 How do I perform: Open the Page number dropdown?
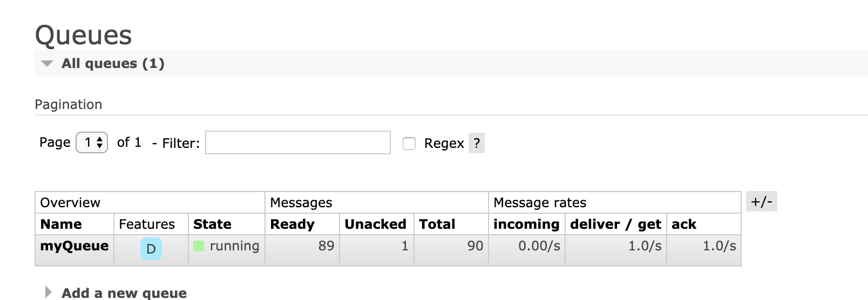point(92,142)
